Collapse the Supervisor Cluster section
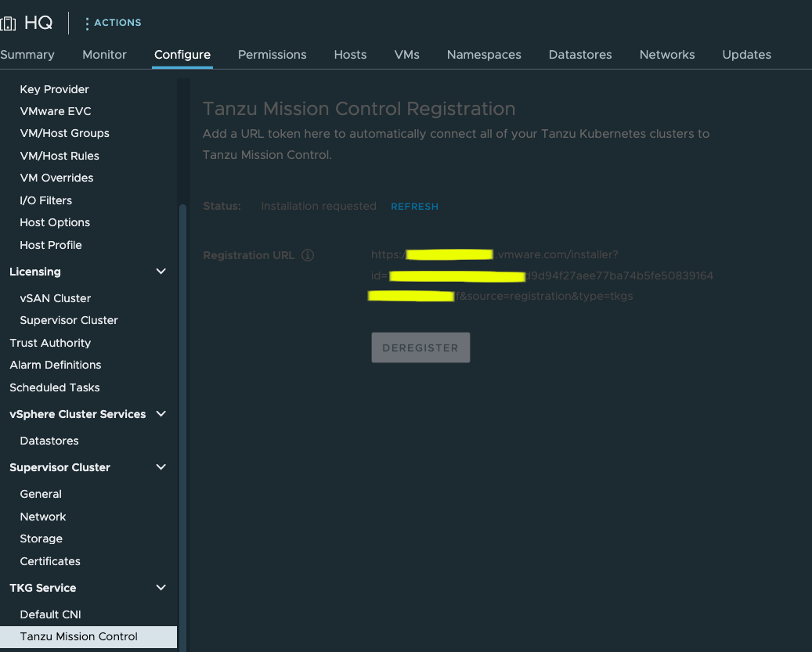This screenshot has width=812, height=652. point(161,467)
